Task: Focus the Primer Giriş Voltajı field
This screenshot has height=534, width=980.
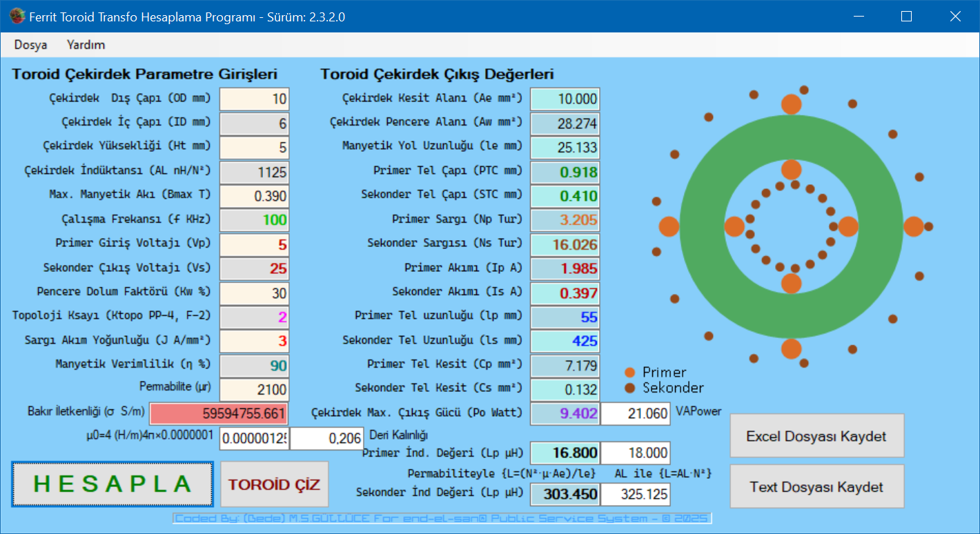Action: tap(254, 244)
